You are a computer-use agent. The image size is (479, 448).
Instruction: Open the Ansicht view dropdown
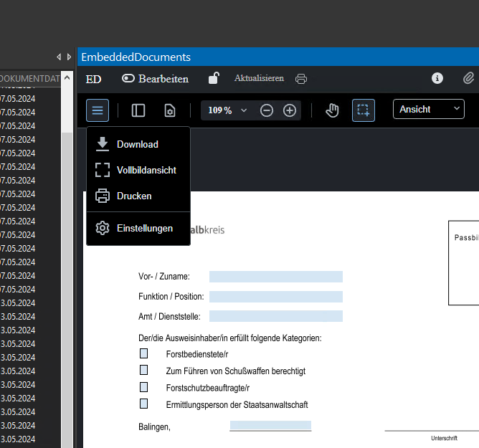click(x=429, y=110)
